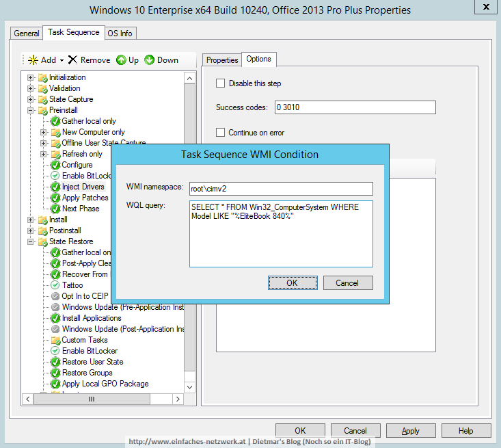Select the State Capture folder icon
The image size is (501, 448).
click(43, 99)
